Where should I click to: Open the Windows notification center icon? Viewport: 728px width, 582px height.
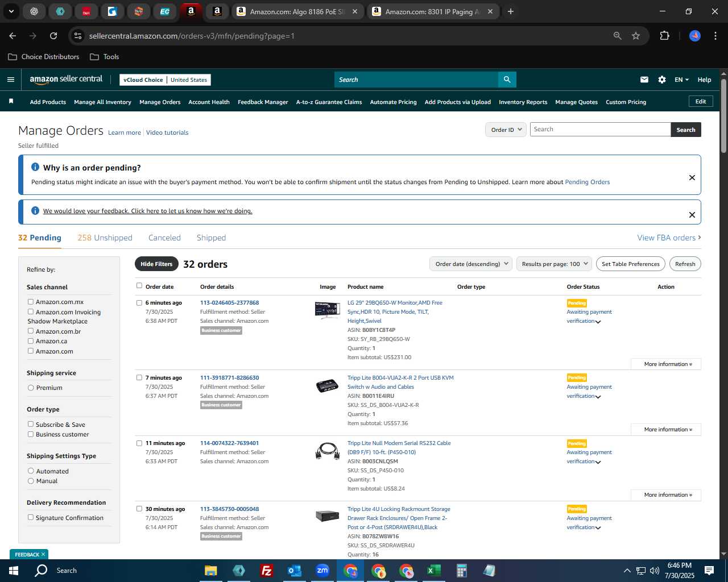coord(709,570)
